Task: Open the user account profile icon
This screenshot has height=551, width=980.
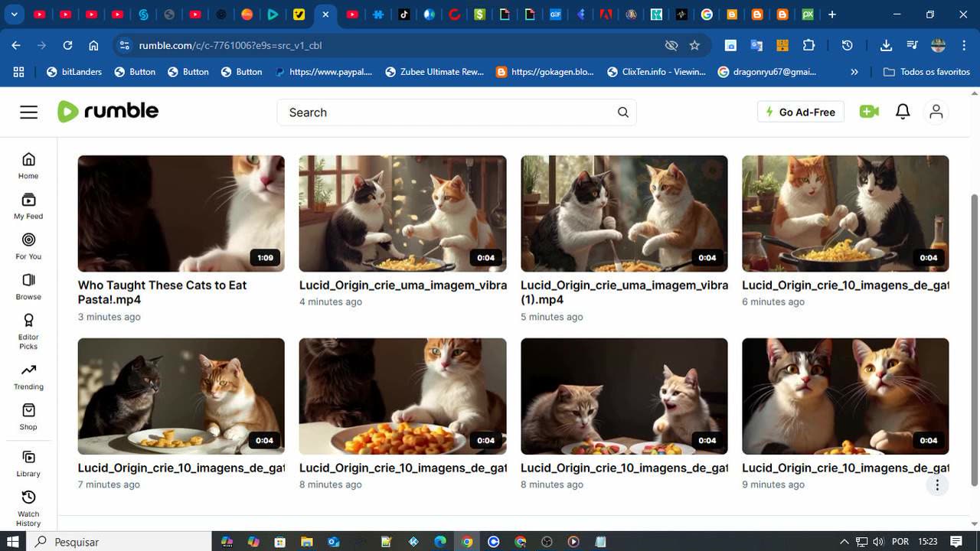Action: [x=936, y=112]
